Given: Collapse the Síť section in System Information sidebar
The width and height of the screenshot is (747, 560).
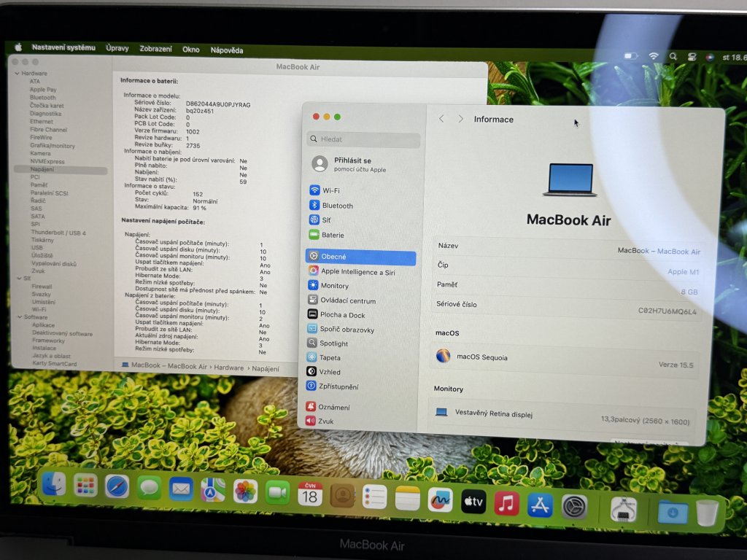Looking at the screenshot, I should [19, 278].
